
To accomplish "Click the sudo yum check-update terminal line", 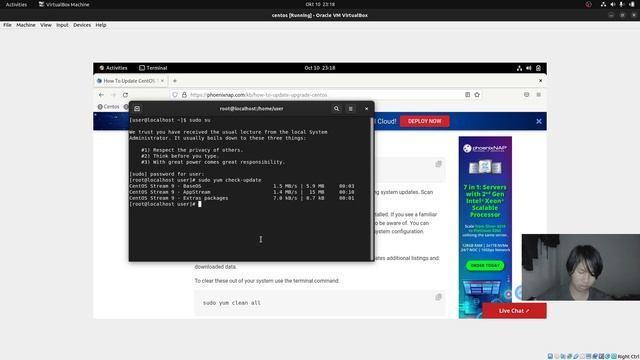I will [x=195, y=180].
